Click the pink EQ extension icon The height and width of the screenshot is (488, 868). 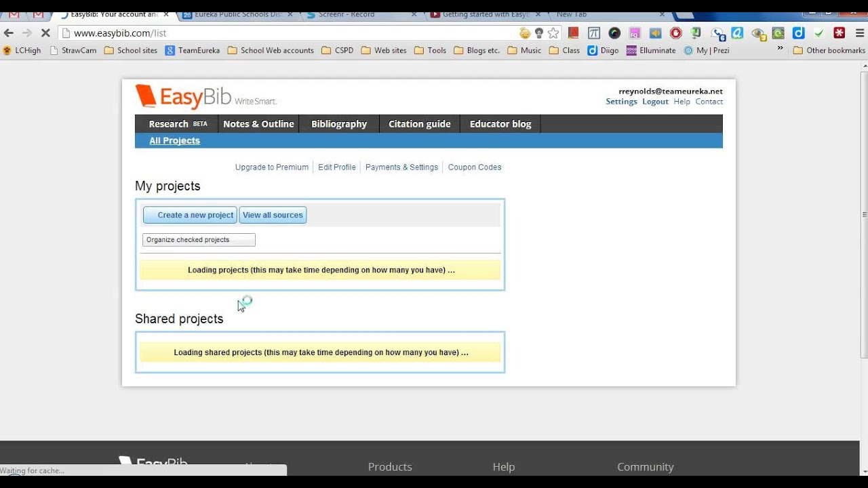[635, 33]
